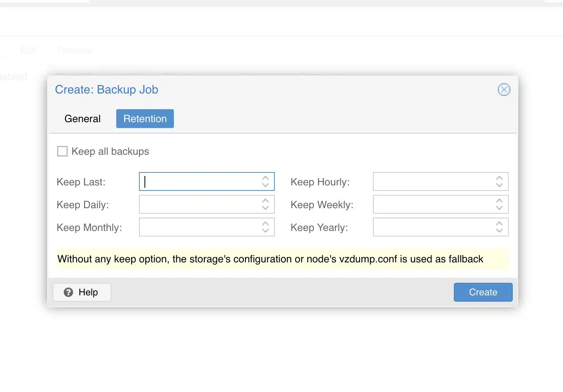
Task: Increase Keep Last with up arrow
Action: tap(265, 178)
